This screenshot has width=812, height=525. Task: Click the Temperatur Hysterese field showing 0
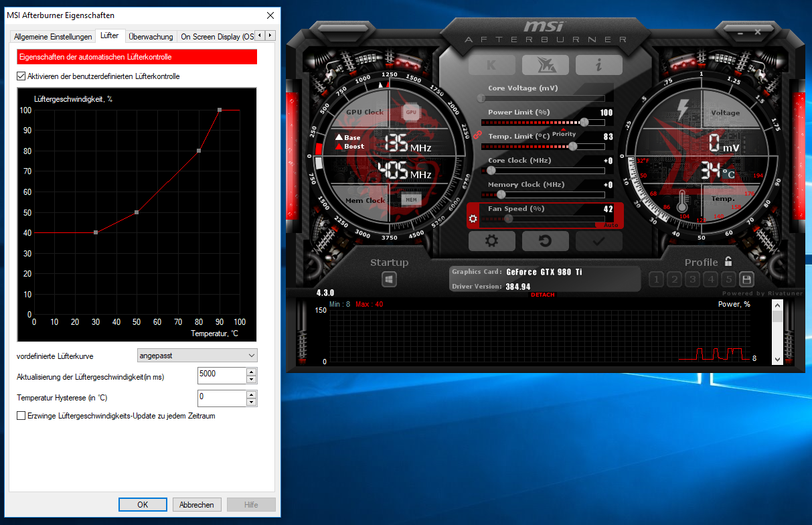(x=222, y=398)
